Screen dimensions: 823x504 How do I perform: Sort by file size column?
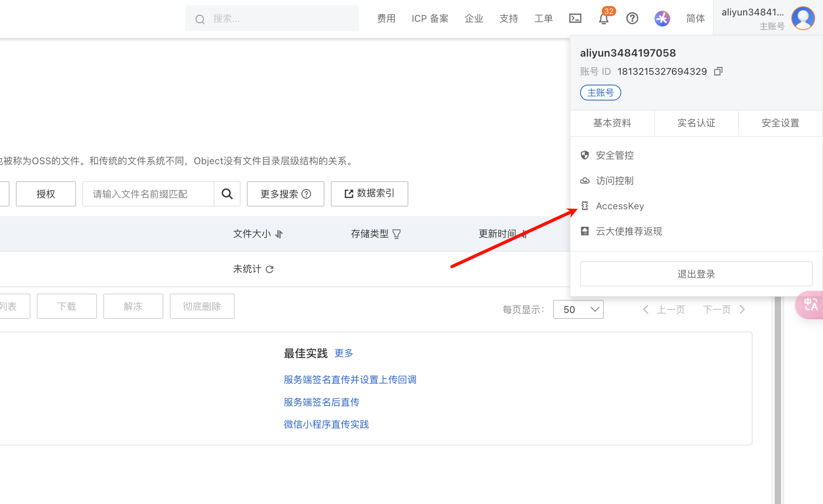[x=279, y=234]
